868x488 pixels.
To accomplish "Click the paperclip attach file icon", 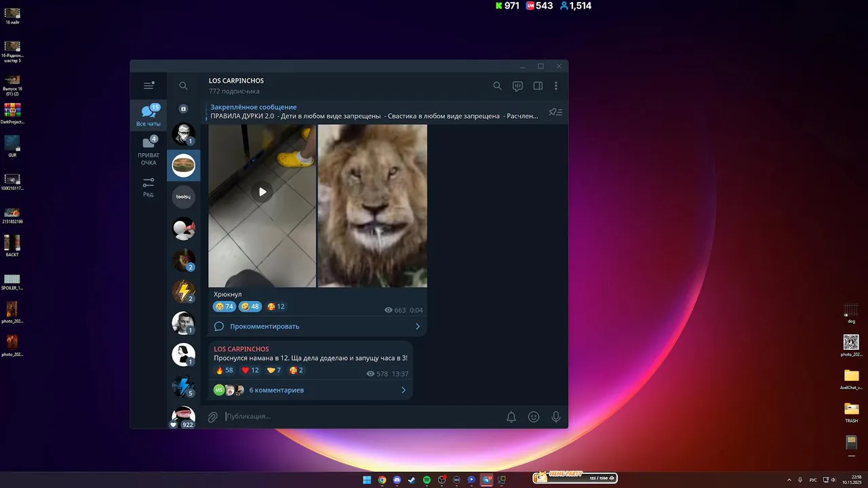I will (212, 417).
